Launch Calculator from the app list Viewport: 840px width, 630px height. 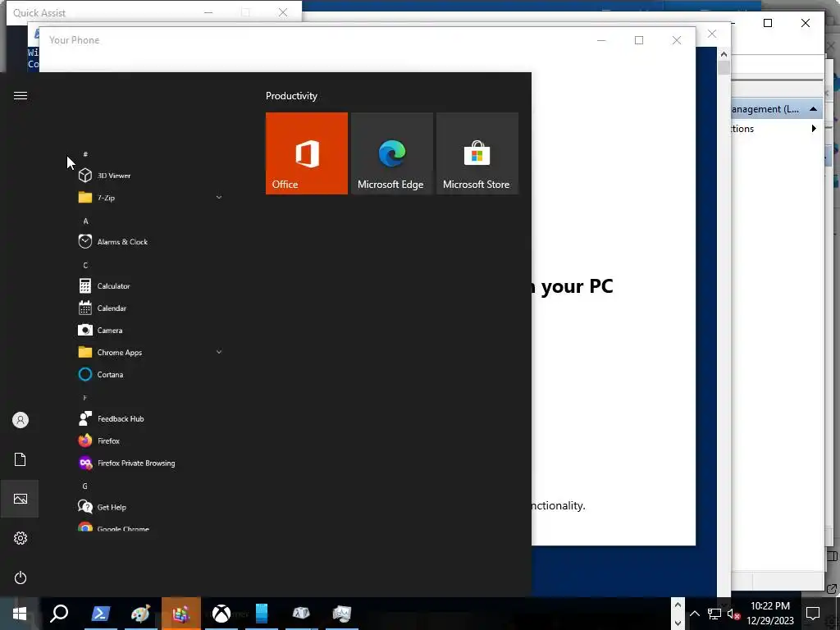[x=150, y=286]
